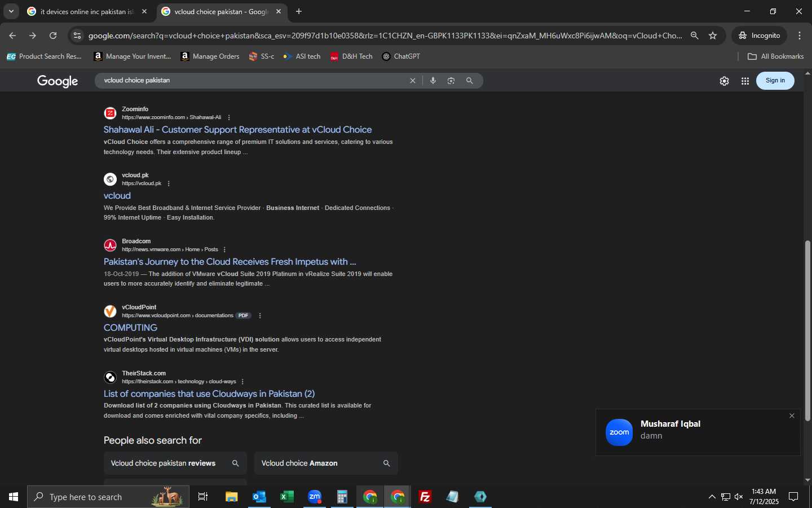Viewport: 812px width, 508px height.
Task: Search 'Vcloud choice Amazon' suggestion
Action: [326, 463]
